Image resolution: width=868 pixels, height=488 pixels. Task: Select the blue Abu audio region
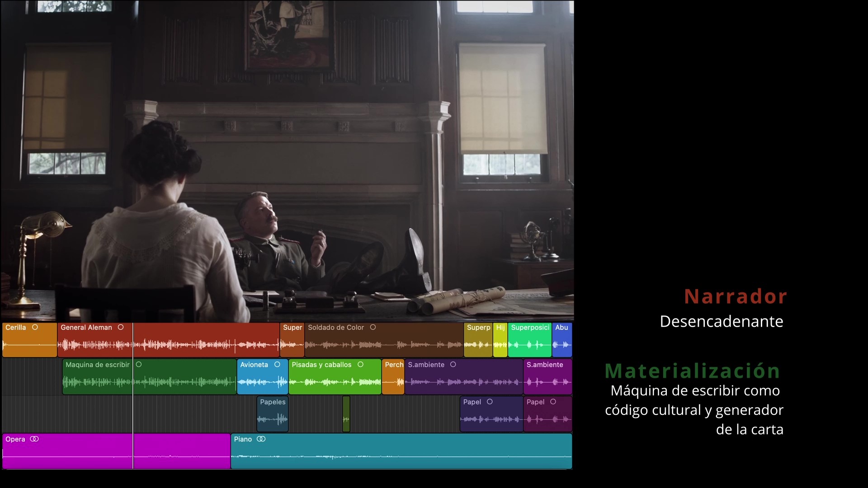pos(562,340)
